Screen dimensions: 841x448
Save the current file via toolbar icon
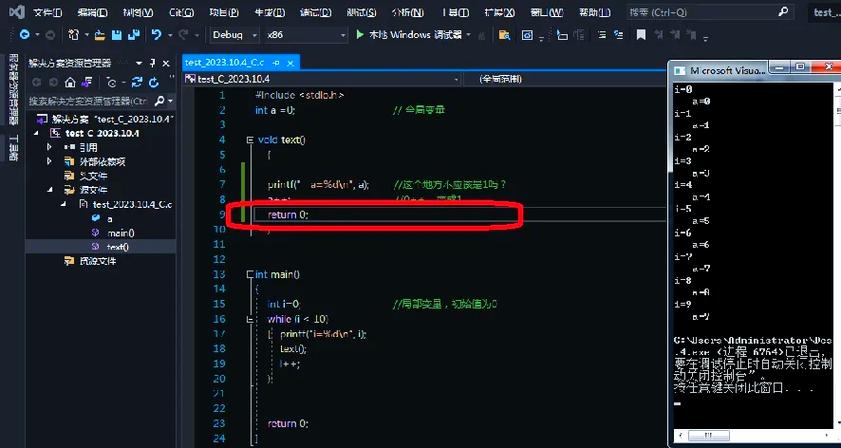(x=116, y=35)
